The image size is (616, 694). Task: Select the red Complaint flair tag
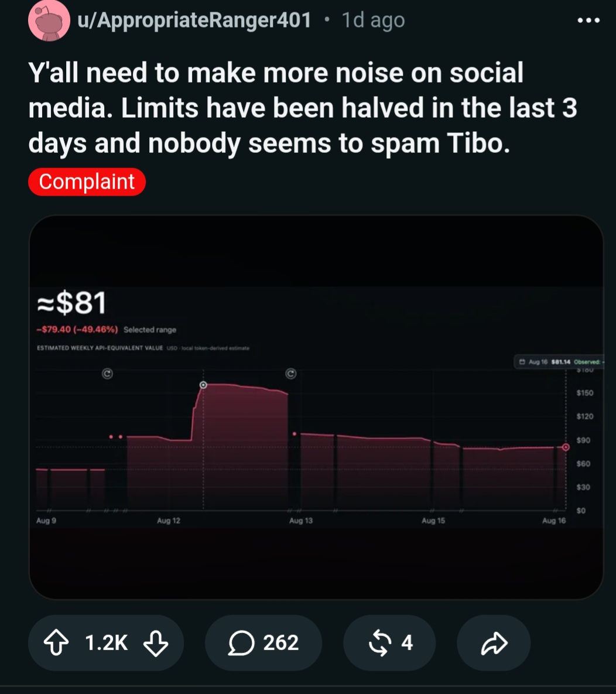87,182
